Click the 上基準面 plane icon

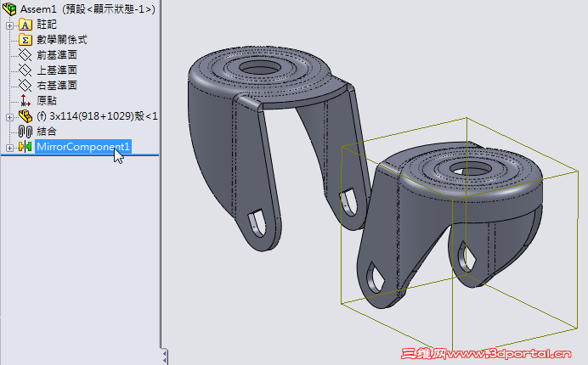click(x=25, y=70)
